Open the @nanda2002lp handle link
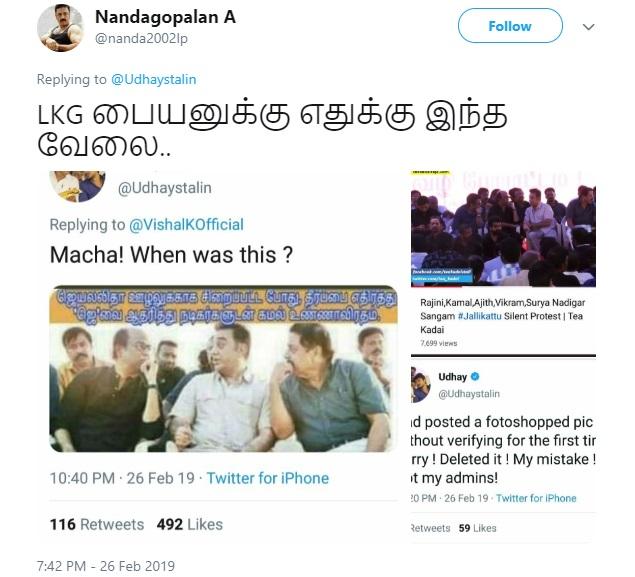Image resolution: width=635 pixels, height=577 pixels. click(141, 38)
